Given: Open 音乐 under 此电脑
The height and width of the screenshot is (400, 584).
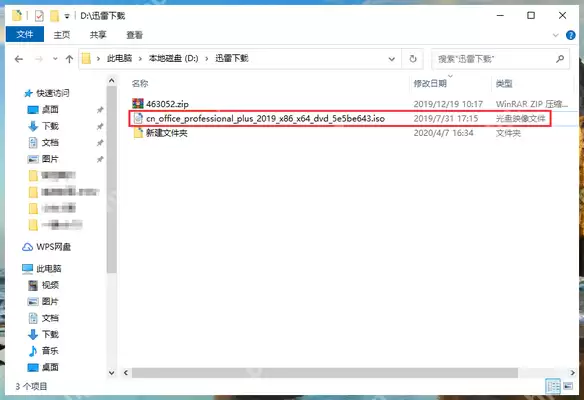Looking at the screenshot, I should [x=50, y=350].
